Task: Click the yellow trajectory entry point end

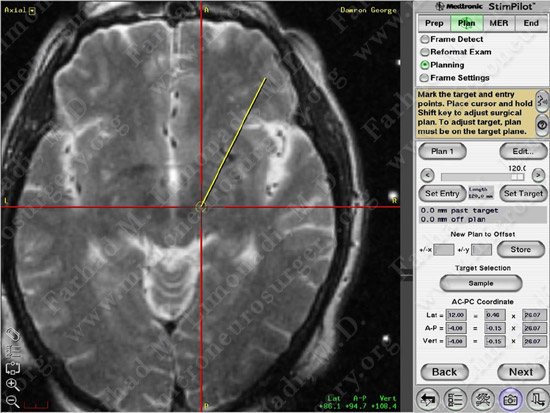Action: coord(265,79)
